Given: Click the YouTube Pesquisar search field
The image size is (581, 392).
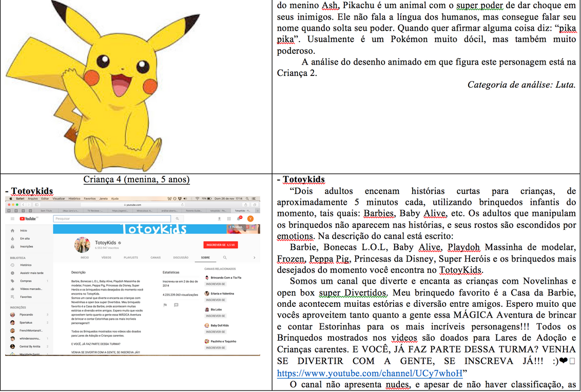Looking at the screenshot, I should click(x=112, y=219).
